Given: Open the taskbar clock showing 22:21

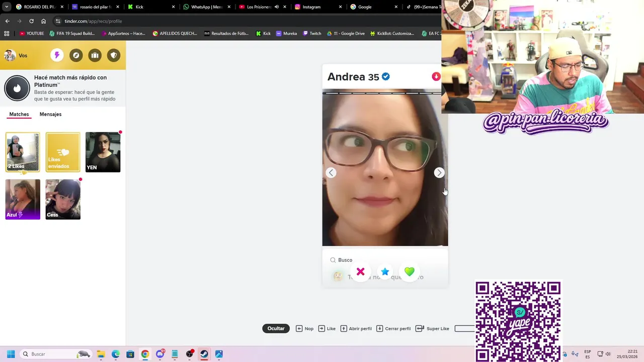Looking at the screenshot, I should (x=627, y=354).
